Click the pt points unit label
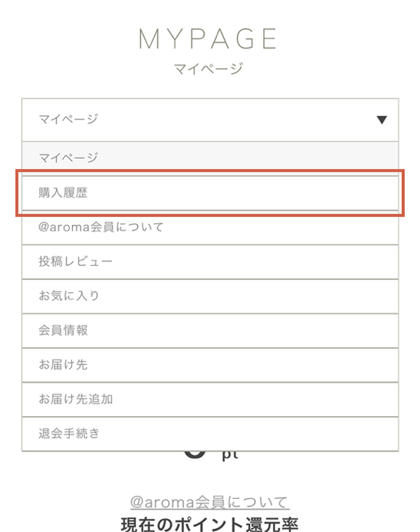 click(230, 455)
